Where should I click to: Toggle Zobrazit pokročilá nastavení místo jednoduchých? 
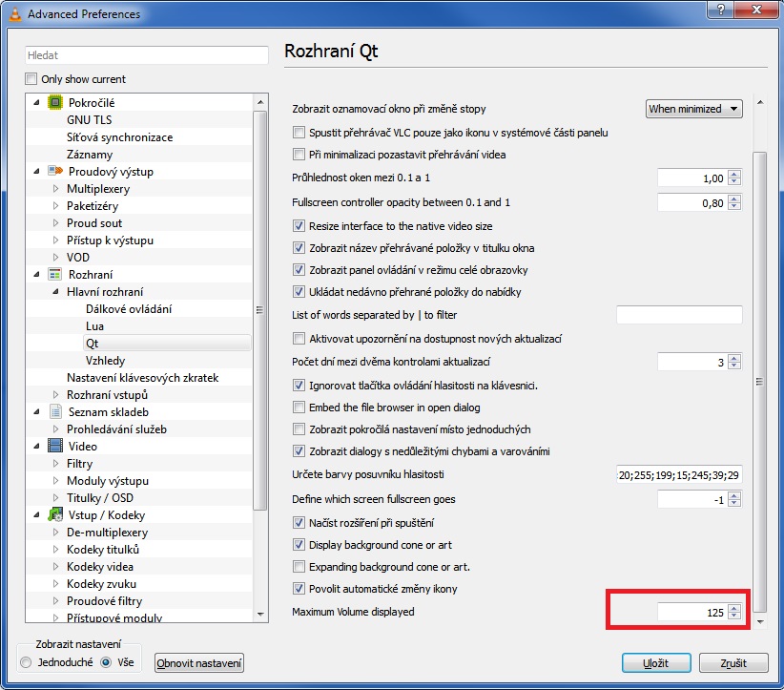[299, 429]
